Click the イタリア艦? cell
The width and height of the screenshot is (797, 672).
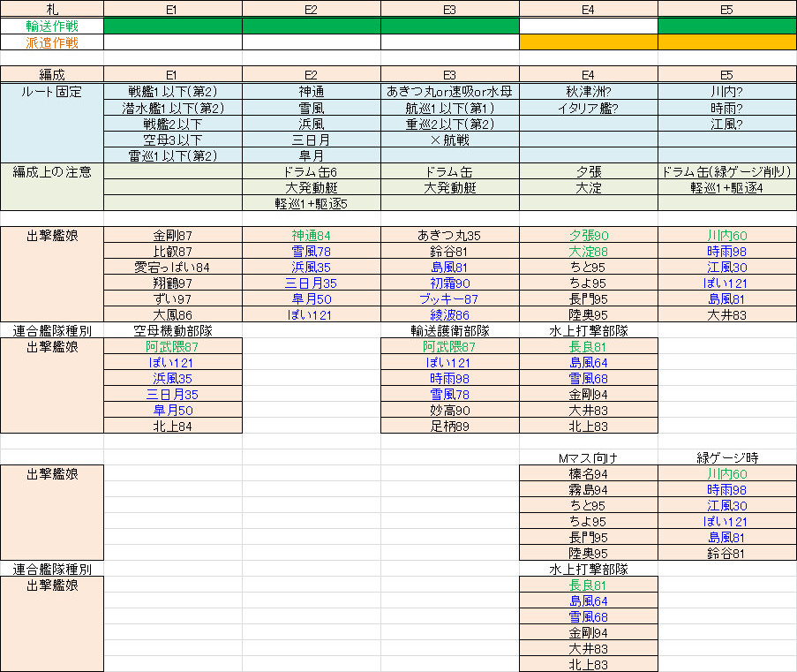click(589, 108)
